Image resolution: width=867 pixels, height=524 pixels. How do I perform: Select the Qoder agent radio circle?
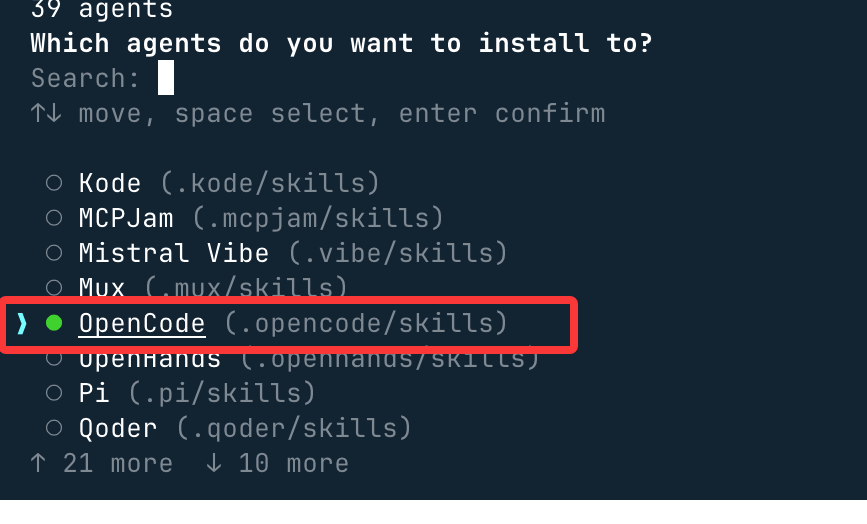(x=55, y=428)
